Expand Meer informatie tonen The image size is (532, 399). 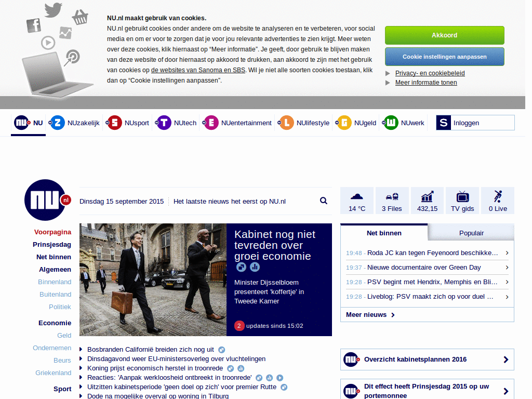coord(426,82)
